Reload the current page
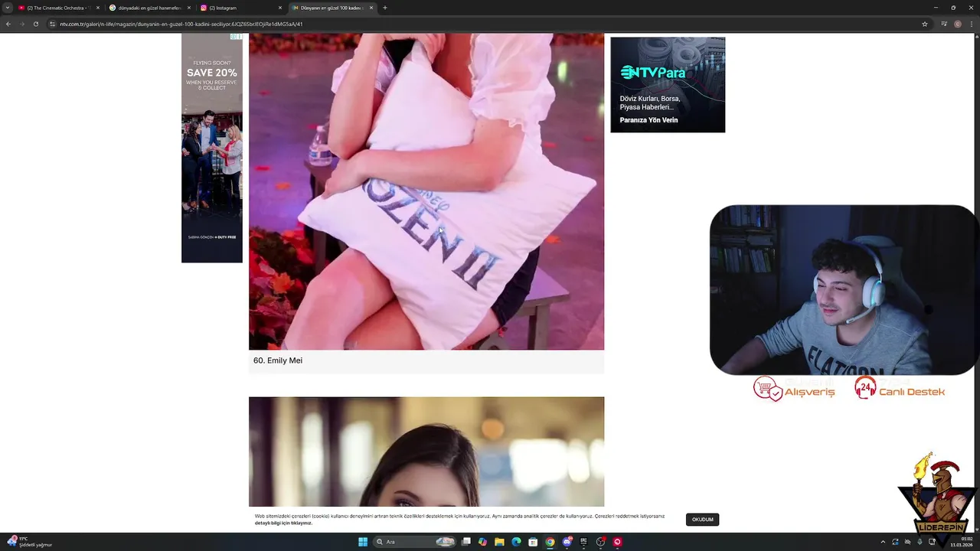 35,24
